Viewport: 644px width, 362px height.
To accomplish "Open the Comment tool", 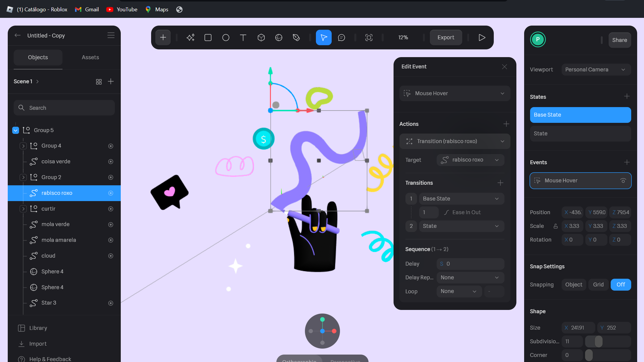I will [x=341, y=37].
